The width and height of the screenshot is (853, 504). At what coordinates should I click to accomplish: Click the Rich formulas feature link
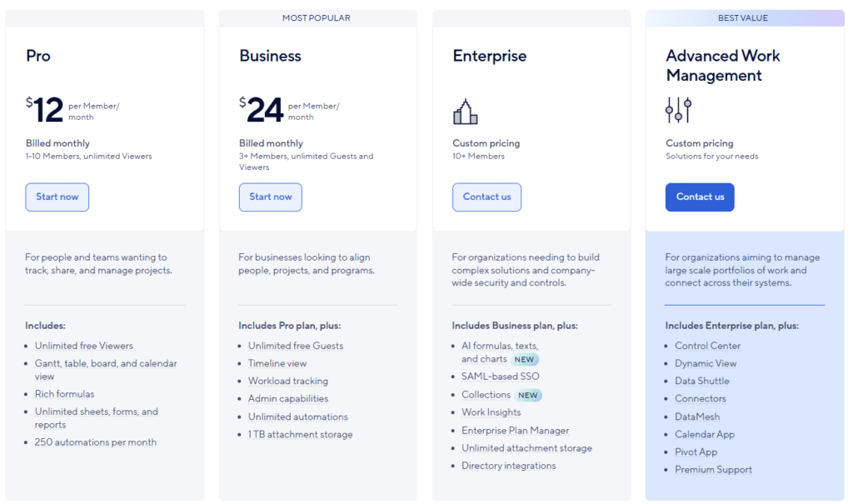pos(64,393)
